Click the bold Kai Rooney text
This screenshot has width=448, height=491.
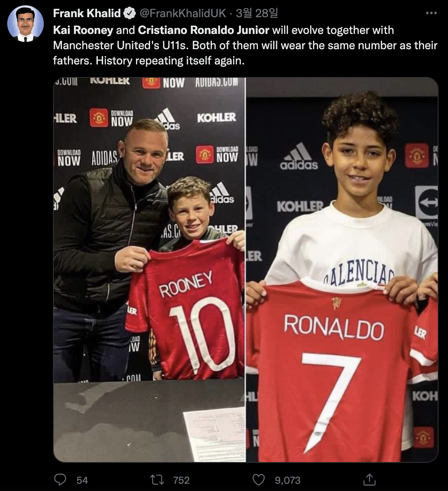pyautogui.click(x=83, y=30)
